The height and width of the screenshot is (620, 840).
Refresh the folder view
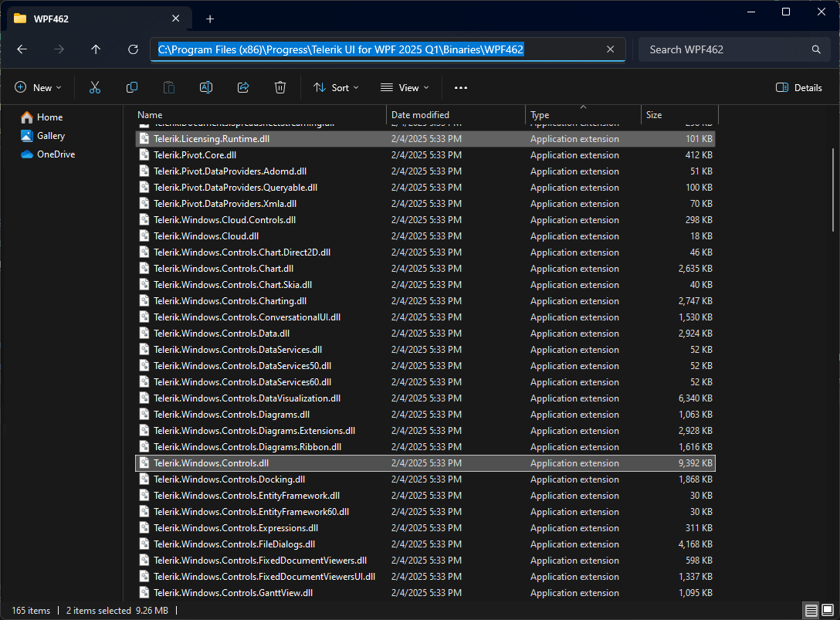pos(133,49)
